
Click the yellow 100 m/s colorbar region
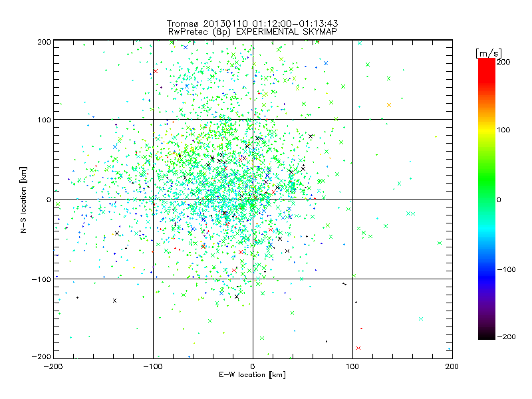(x=487, y=130)
